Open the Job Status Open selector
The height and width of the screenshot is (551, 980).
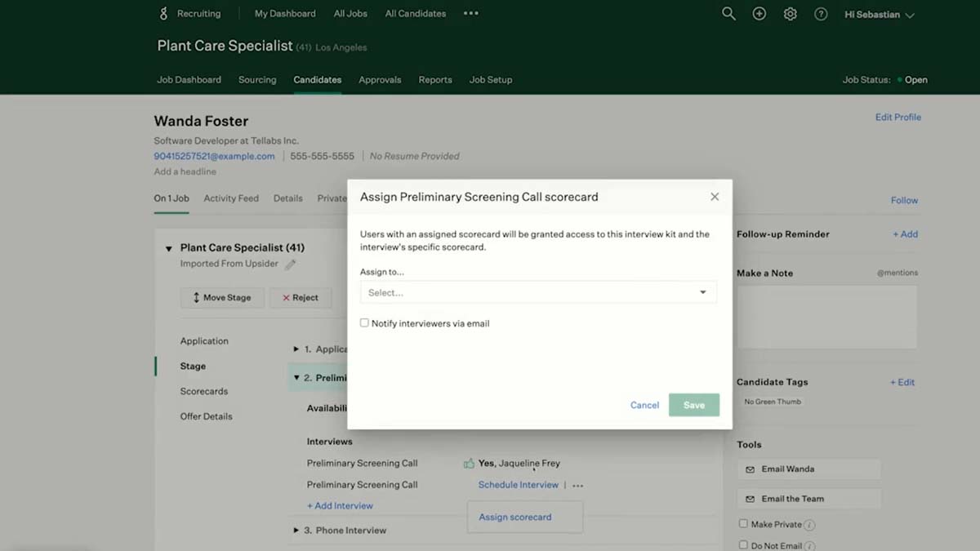tap(911, 80)
